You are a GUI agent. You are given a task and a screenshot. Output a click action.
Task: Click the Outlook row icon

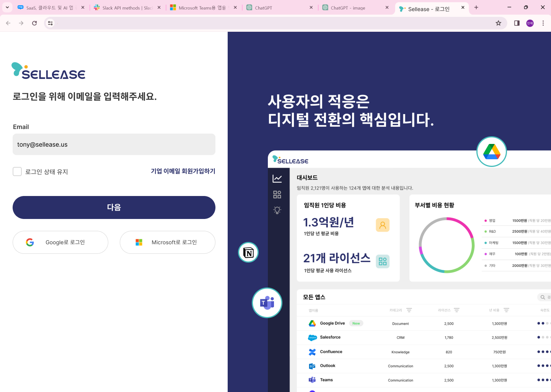[x=312, y=366]
